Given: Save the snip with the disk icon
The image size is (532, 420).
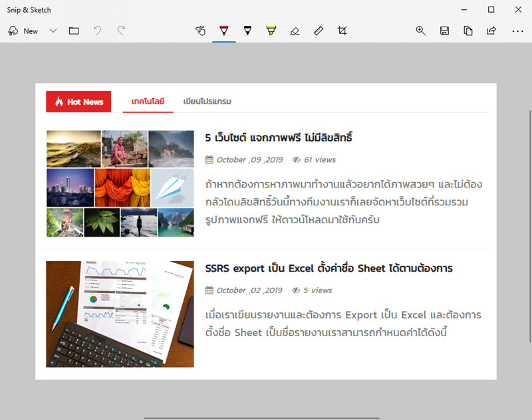Looking at the screenshot, I should pyautogui.click(x=444, y=31).
